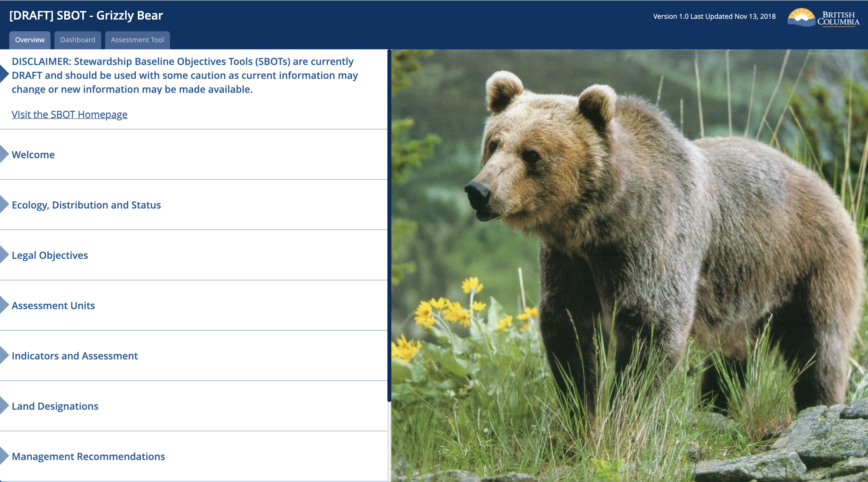Screen dimensions: 868x482
Task: Expand the Legal Objectives section
Action: point(50,255)
